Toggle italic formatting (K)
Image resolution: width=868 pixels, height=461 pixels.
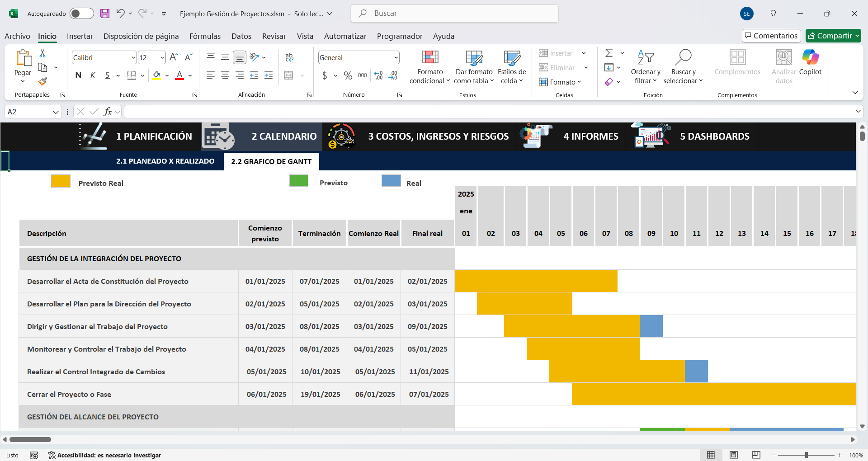point(93,75)
